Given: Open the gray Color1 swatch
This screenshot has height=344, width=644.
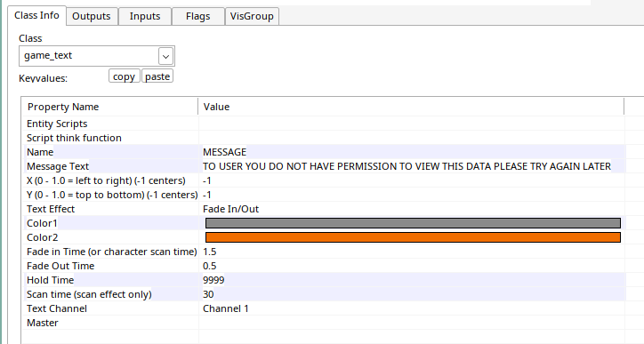Looking at the screenshot, I should pyautogui.click(x=413, y=223).
